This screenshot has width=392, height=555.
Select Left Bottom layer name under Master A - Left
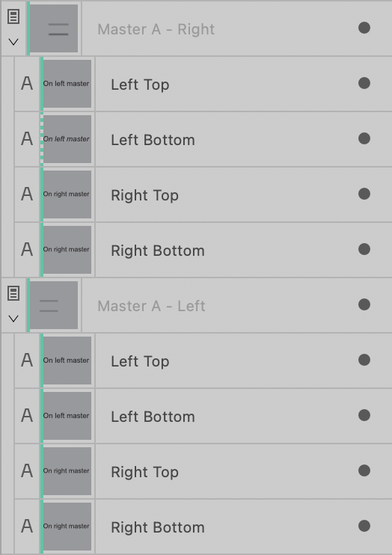click(153, 417)
